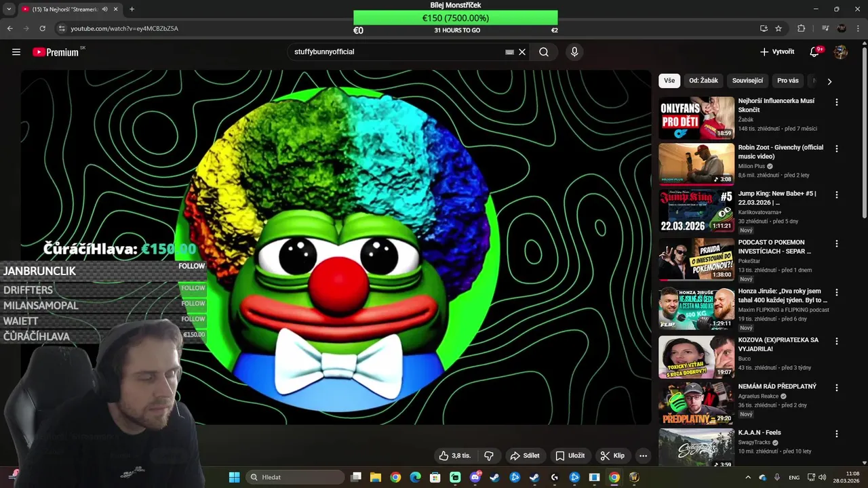Open options for Nejhorší Influencerka video
Screen dimensions: 868x488
pyautogui.click(x=836, y=102)
